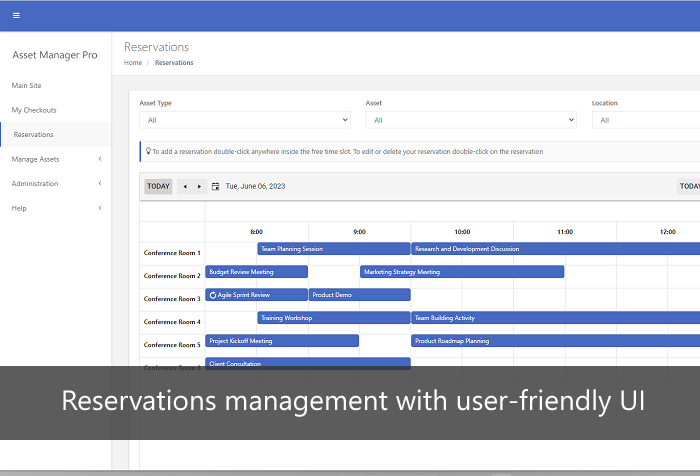Click the recurring icon on Agile Sprint Review
This screenshot has width=700, height=476.
pos(213,295)
